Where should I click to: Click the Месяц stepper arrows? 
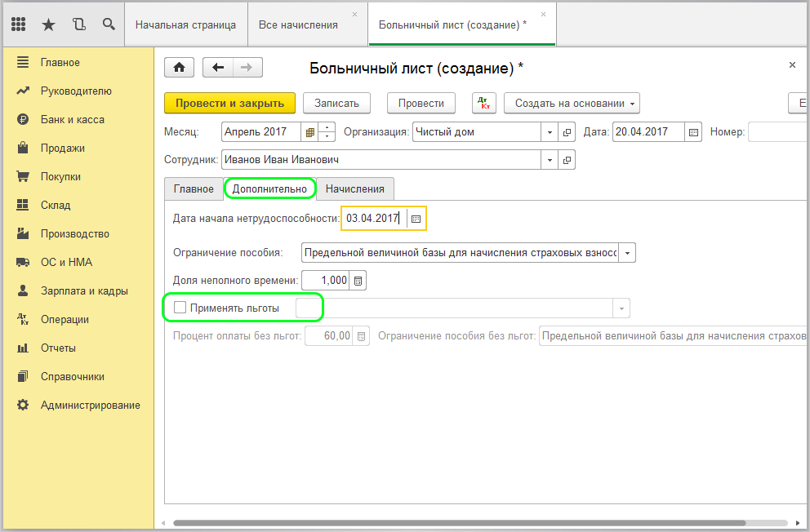pyautogui.click(x=327, y=132)
